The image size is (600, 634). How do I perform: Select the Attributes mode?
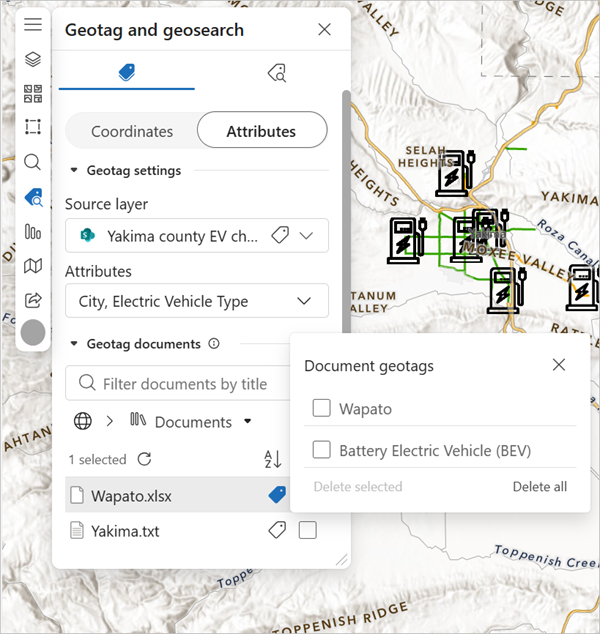[x=262, y=130]
